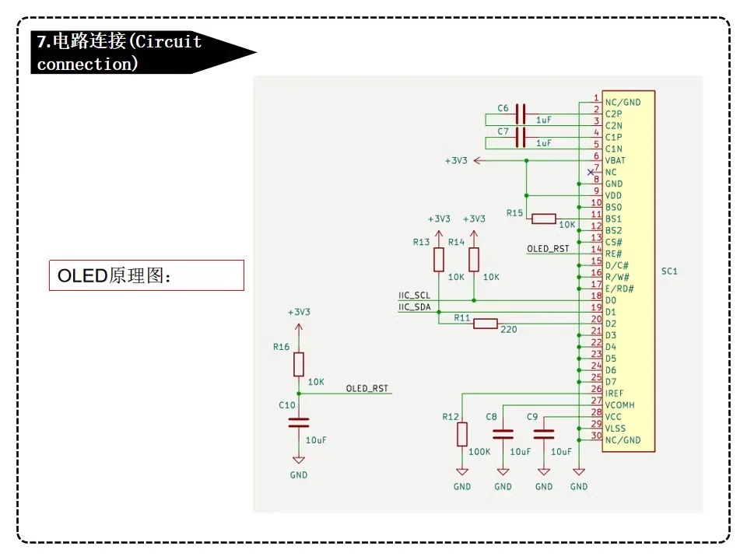Click the C10 capacitor symbol

pyautogui.click(x=299, y=422)
